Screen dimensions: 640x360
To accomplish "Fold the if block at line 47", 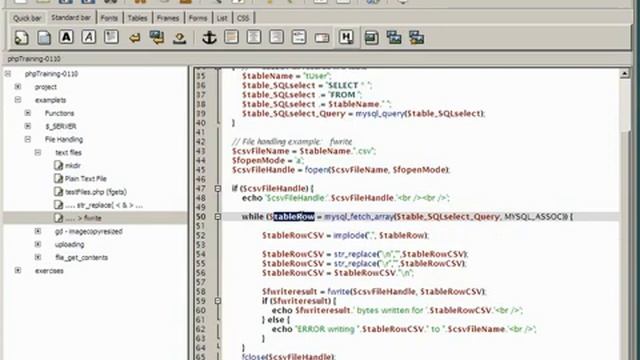I will pyautogui.click(x=218, y=189).
